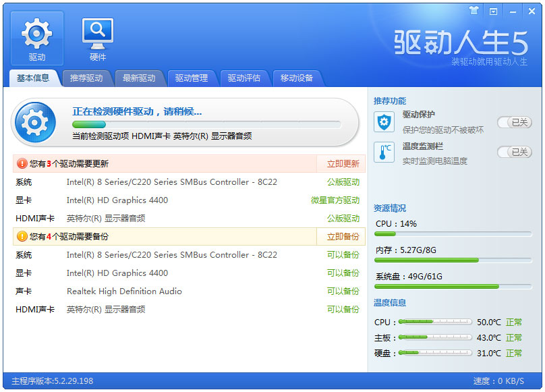Click the 温度监测栏 thermometer icon
The width and height of the screenshot is (545, 392).
click(384, 152)
